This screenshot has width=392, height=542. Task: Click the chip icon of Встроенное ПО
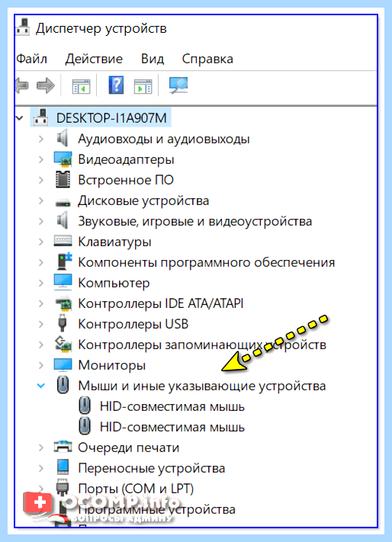point(63,180)
